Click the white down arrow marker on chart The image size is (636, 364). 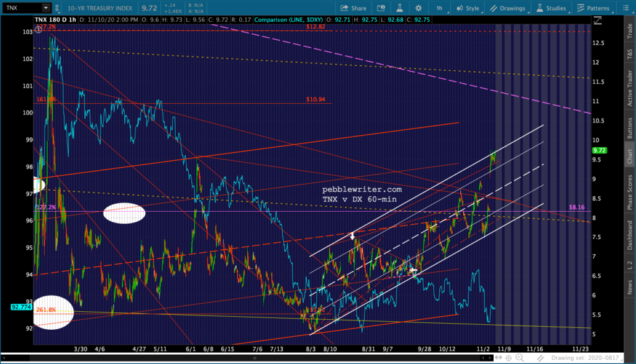[353, 235]
